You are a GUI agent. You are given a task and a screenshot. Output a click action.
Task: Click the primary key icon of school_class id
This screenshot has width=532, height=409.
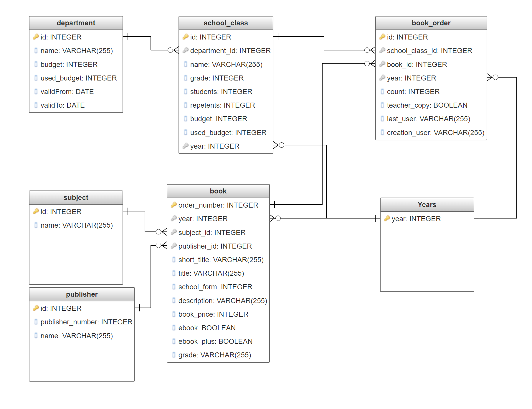click(186, 37)
